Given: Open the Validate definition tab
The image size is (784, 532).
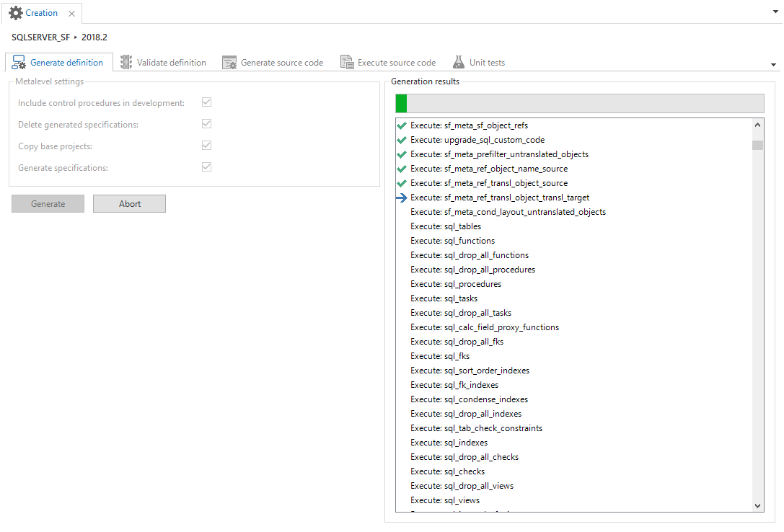Looking at the screenshot, I should coord(171,63).
